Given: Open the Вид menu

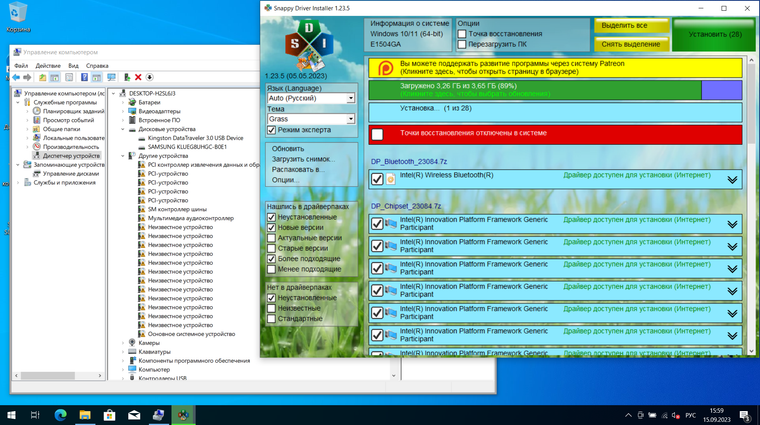Looking at the screenshot, I should (x=73, y=65).
